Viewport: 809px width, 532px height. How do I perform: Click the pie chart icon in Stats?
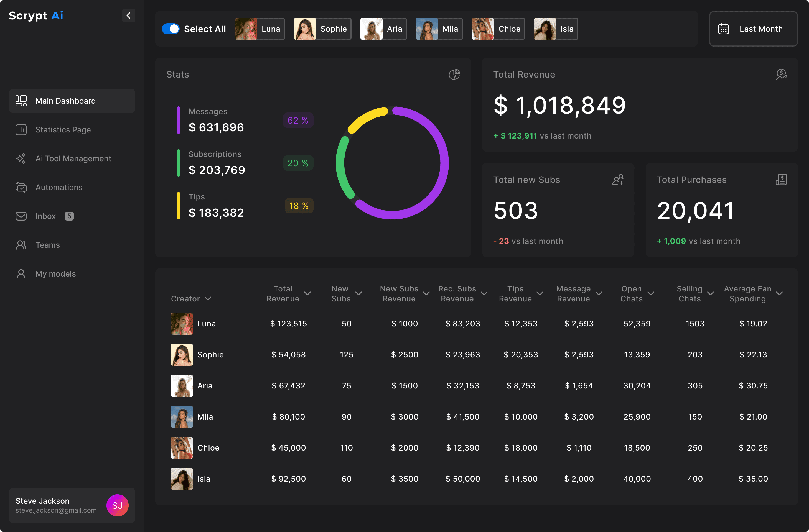pos(454,75)
